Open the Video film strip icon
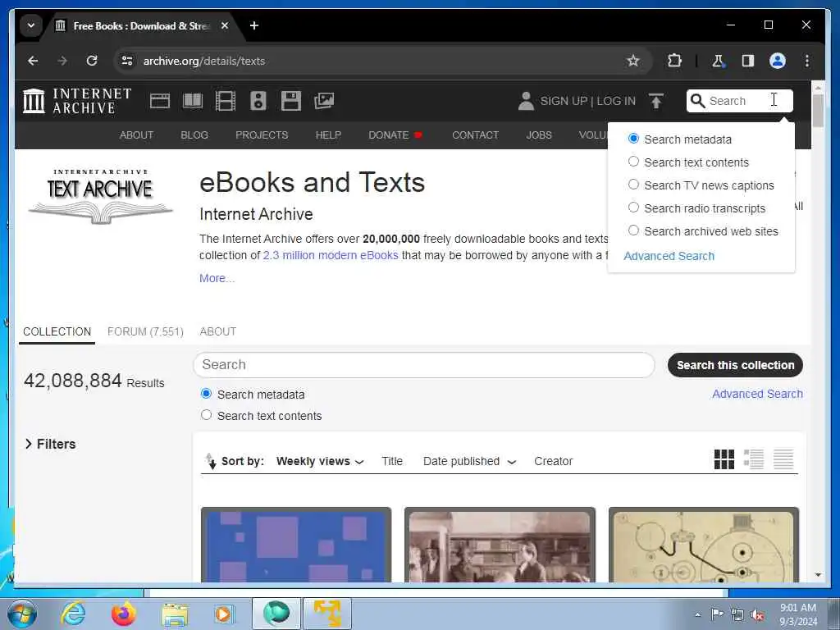Screen dimensions: 840x630 click(x=226, y=101)
